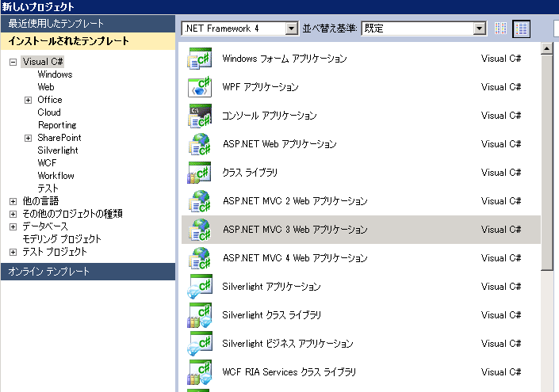559x392 pixels.
Task: Click the Silverlight クラス ライブラリ icon
Action: [x=200, y=314]
